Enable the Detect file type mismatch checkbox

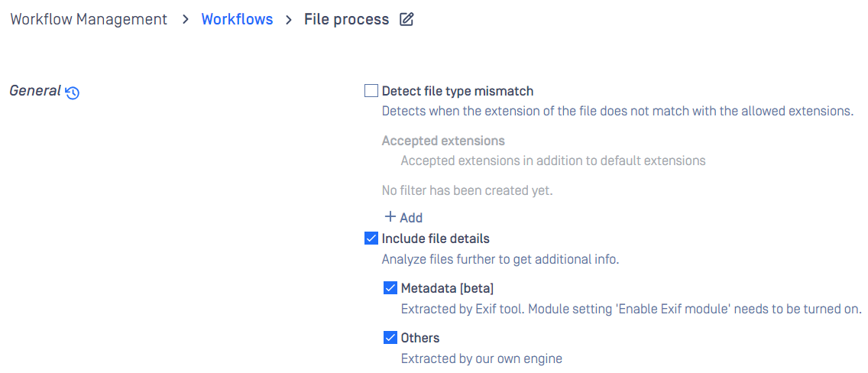(371, 90)
